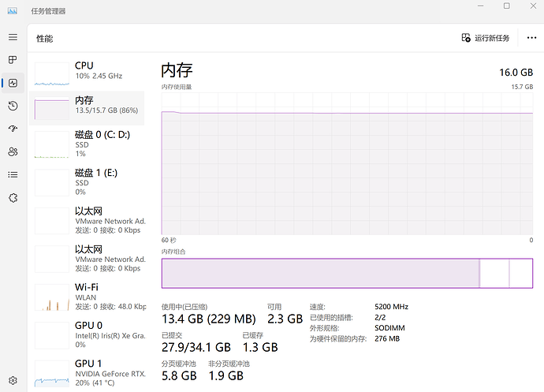
Task: Click the Task Manager app icon in title bar
Action: (x=13, y=11)
